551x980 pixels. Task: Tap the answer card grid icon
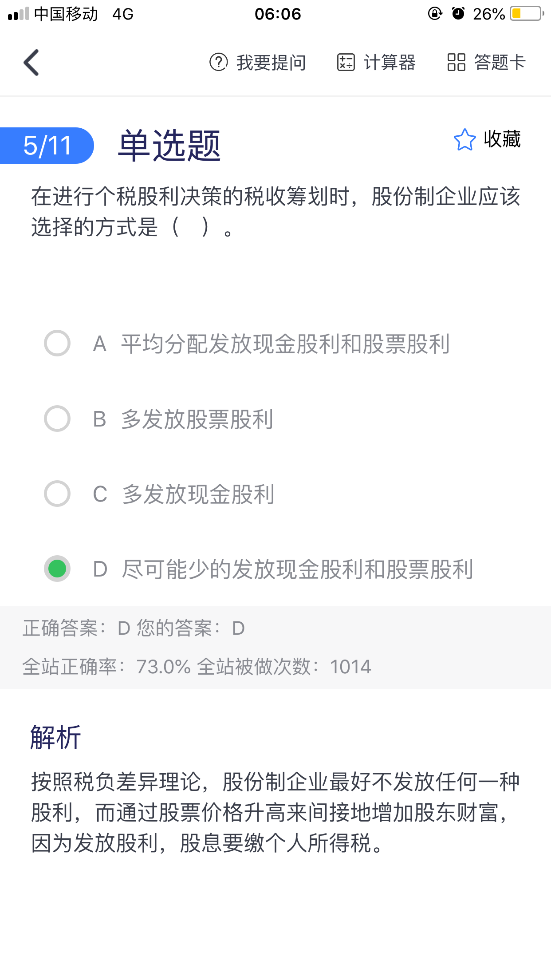[456, 63]
